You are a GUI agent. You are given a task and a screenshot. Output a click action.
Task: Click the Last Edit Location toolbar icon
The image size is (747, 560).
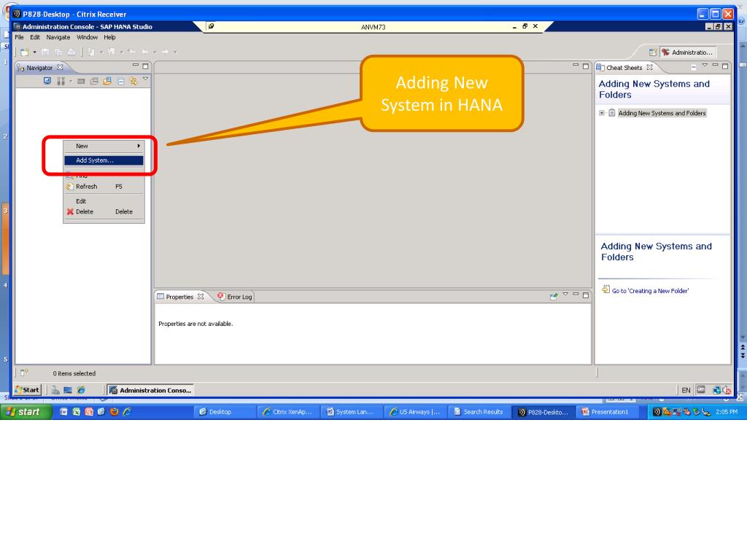tap(131, 52)
